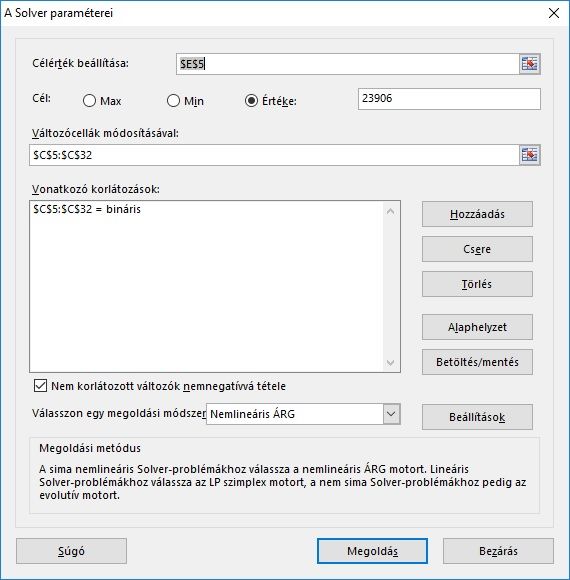
Task: Close the Solver paraméterei dialog
Action: [554, 13]
